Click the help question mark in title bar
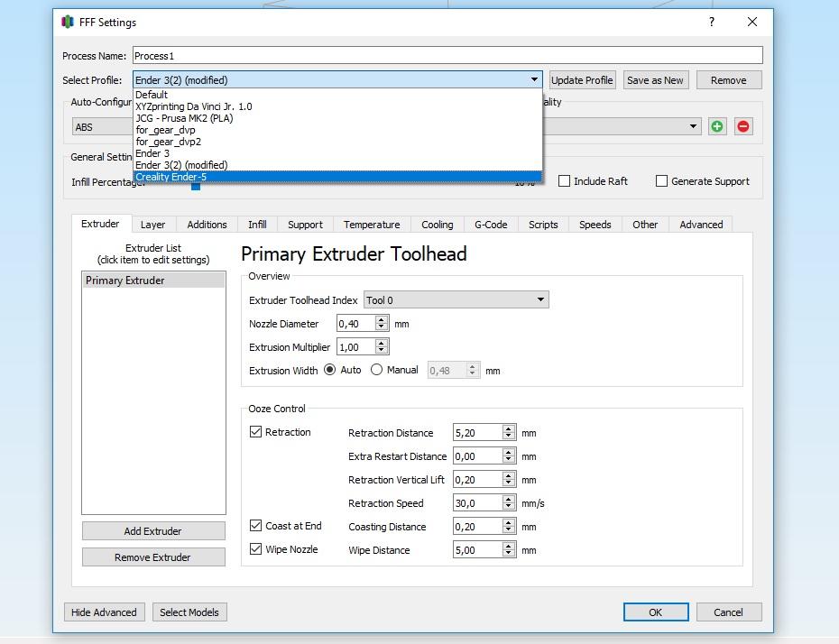 pyautogui.click(x=711, y=22)
